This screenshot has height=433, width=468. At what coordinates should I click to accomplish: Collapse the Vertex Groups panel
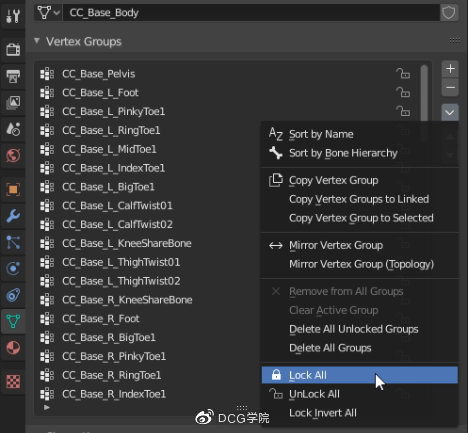pyautogui.click(x=37, y=41)
